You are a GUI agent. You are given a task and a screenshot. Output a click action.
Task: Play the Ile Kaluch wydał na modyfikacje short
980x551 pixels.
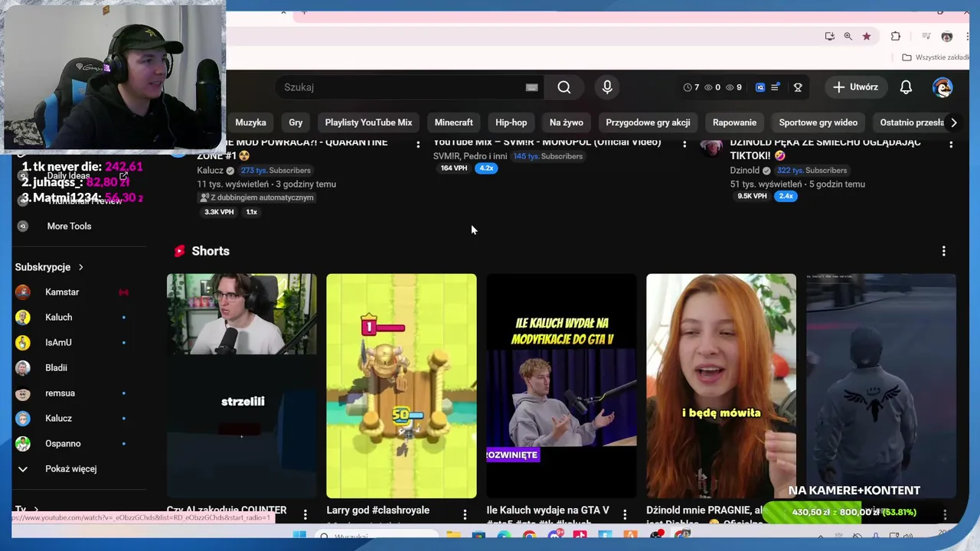[x=561, y=386]
